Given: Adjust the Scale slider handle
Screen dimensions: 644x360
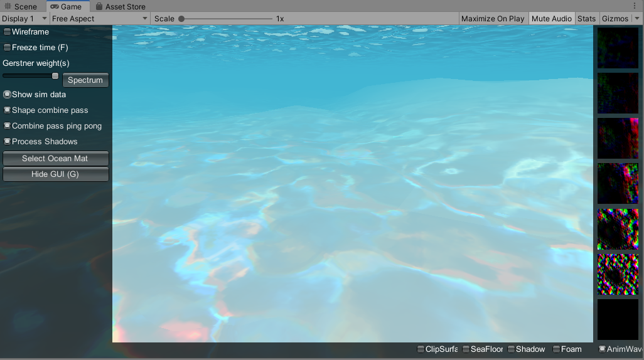Looking at the screenshot, I should (x=181, y=19).
